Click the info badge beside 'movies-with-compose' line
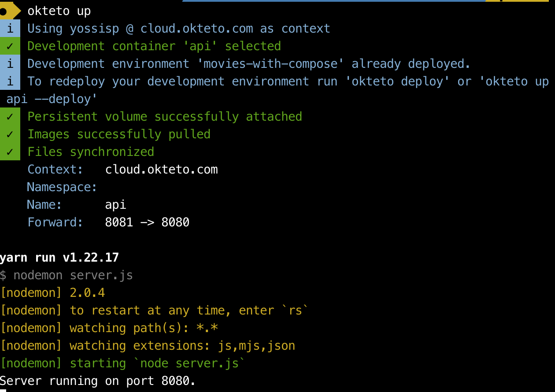 point(10,64)
